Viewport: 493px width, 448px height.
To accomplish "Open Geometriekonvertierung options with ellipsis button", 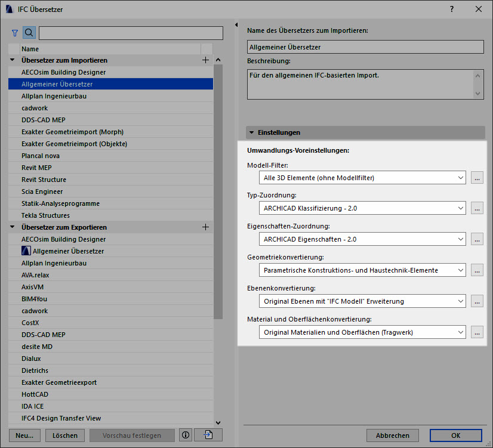I will [x=477, y=270].
